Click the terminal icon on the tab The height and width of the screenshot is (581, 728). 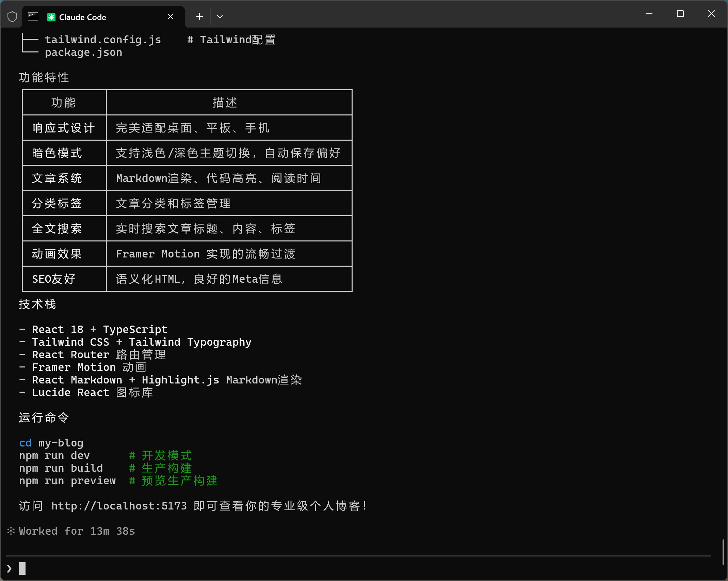coord(33,17)
